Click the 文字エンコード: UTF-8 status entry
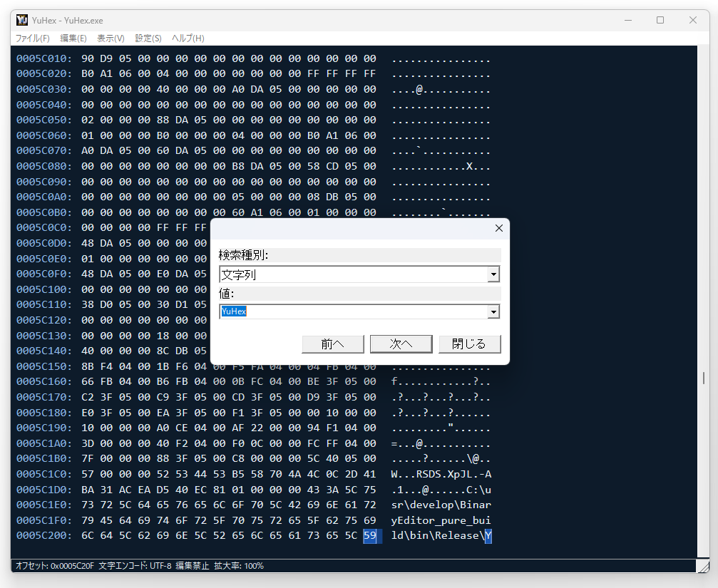The image size is (718, 588). click(135, 566)
